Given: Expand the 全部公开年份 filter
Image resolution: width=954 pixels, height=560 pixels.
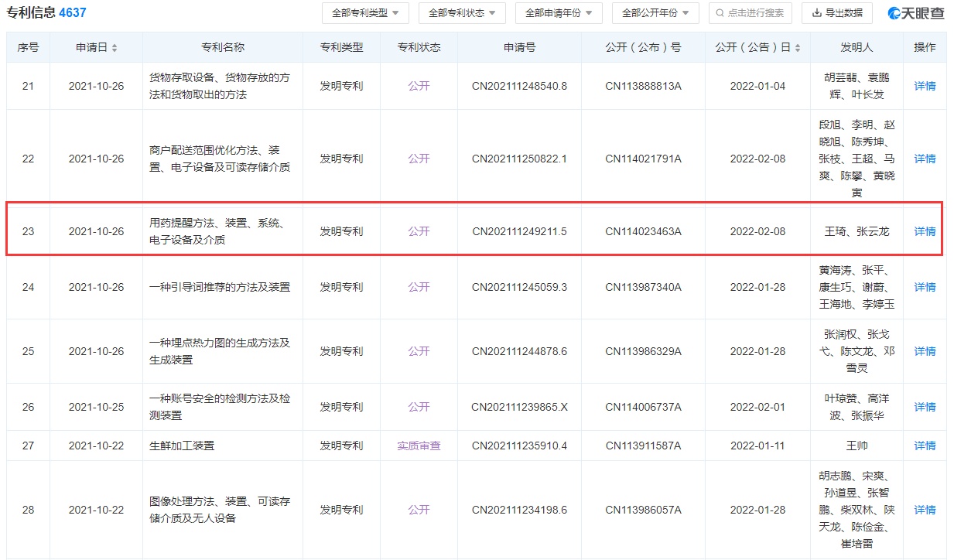Looking at the screenshot, I should click(655, 13).
